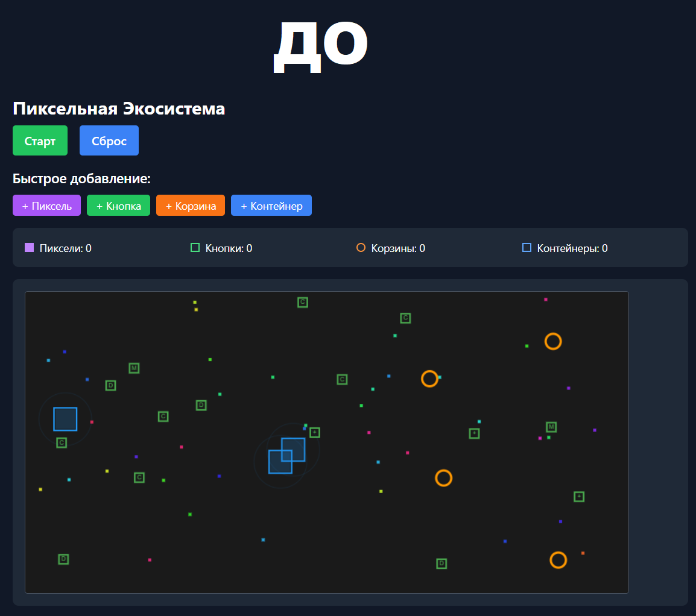The image size is (696, 616).
Task: Click the green outlined square icon beside Кнопки
Action: click(x=195, y=248)
